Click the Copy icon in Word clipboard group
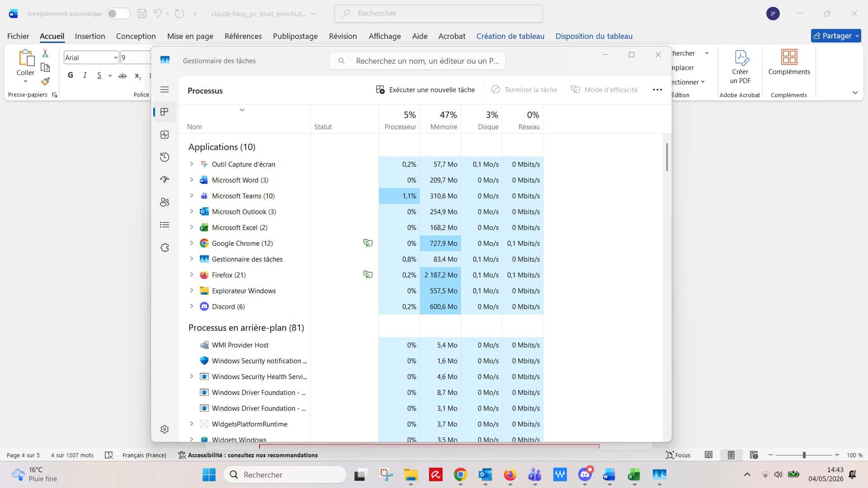 coord(45,67)
